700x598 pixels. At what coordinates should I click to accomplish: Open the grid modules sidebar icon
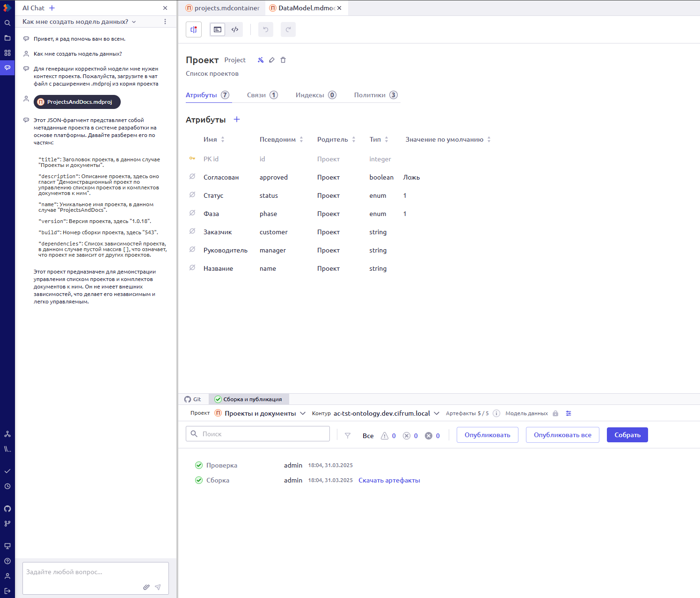7,53
